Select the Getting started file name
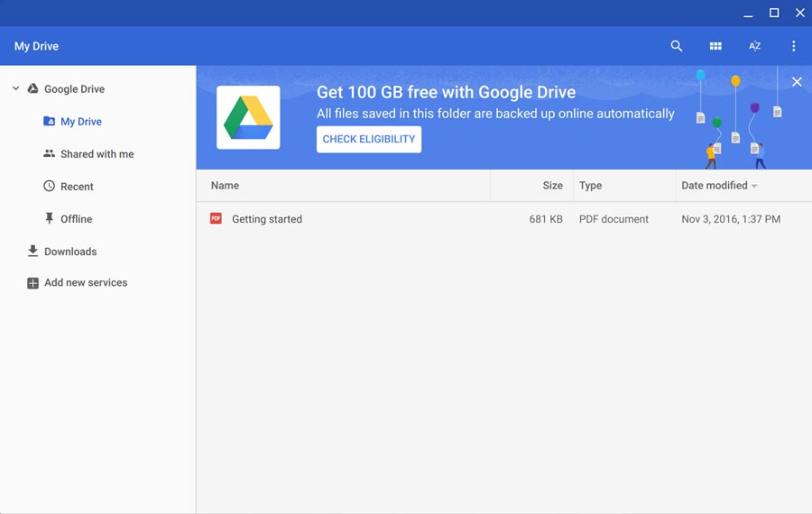 pyautogui.click(x=267, y=219)
